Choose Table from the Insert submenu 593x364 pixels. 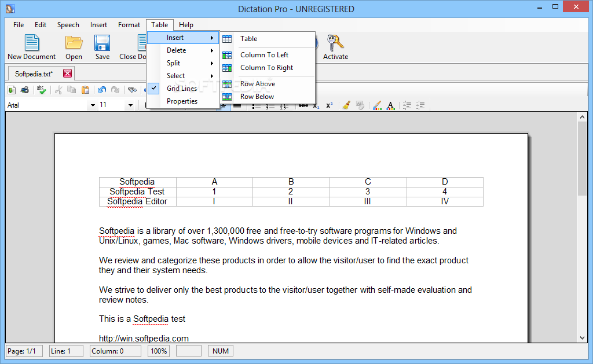pyautogui.click(x=268, y=39)
